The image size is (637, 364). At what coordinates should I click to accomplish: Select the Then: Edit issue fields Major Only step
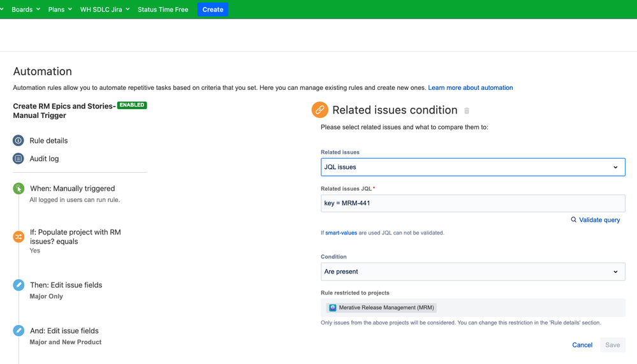point(66,290)
